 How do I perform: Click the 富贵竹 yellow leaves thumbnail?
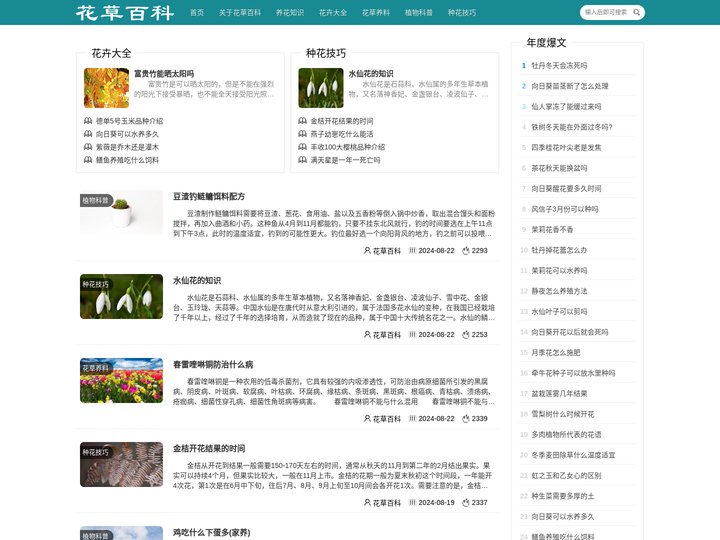click(107, 88)
